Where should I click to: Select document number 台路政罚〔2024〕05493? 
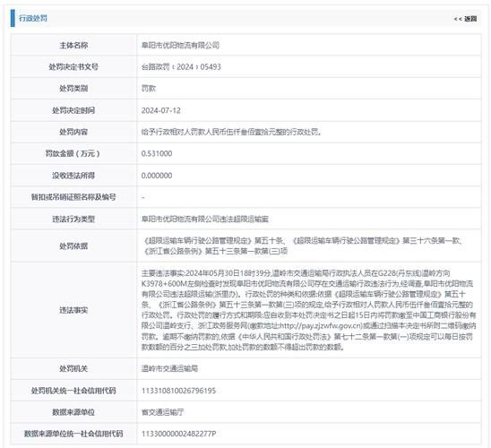click(x=181, y=67)
